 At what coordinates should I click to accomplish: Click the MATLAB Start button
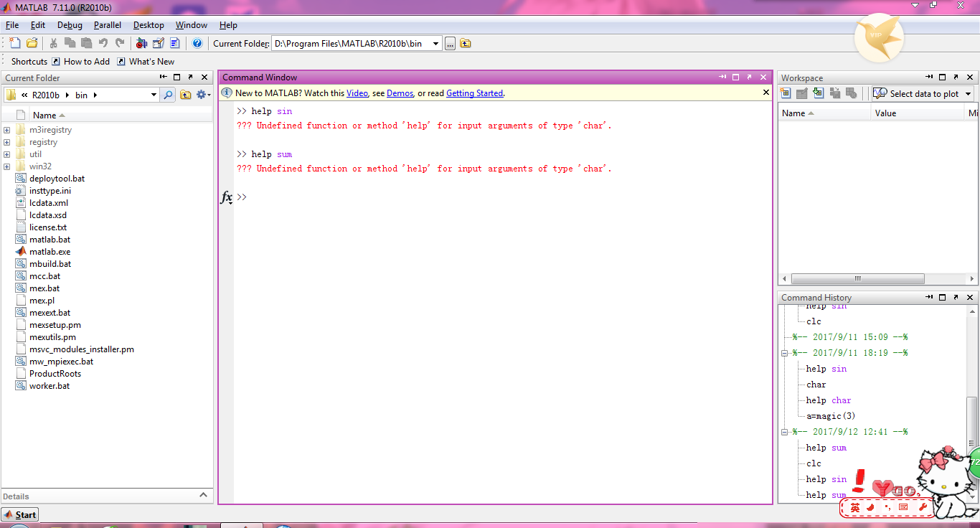(x=19, y=514)
